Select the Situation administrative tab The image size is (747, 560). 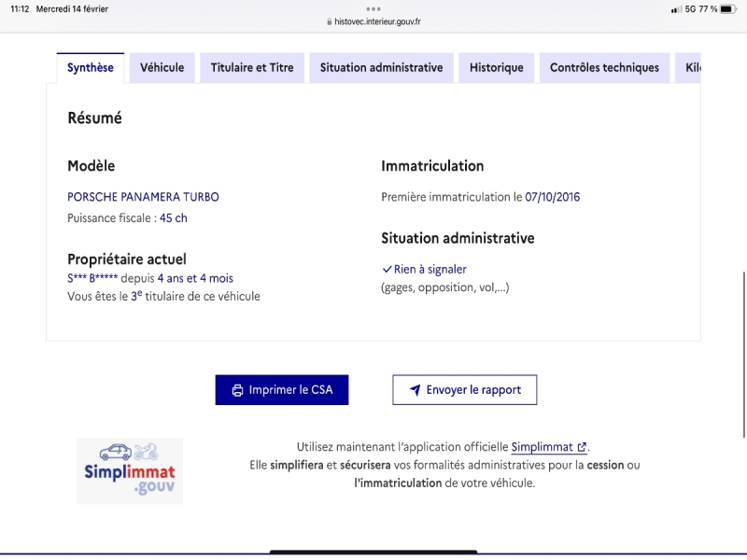381,67
